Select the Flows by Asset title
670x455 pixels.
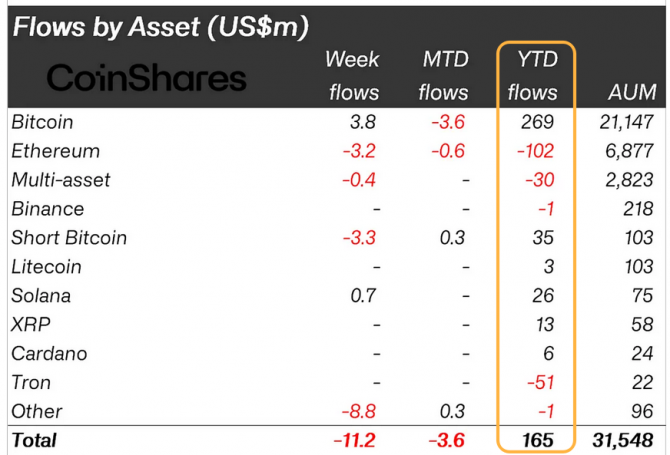pyautogui.click(x=161, y=27)
